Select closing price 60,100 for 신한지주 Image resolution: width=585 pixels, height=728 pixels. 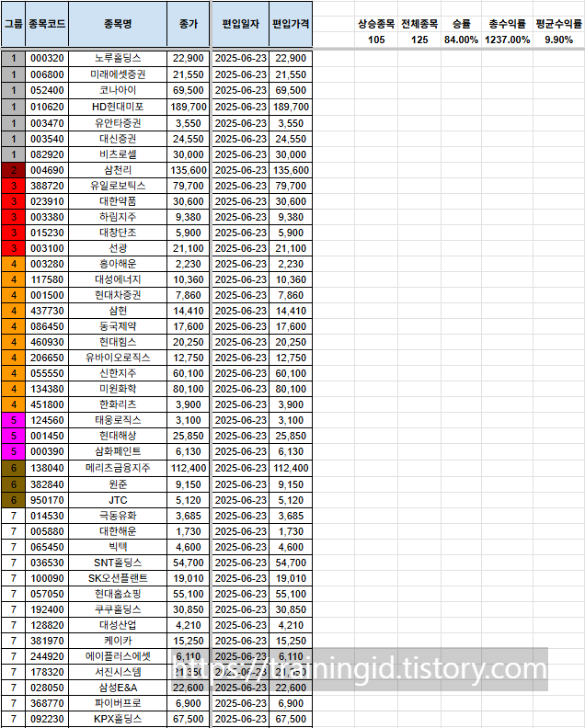point(189,373)
